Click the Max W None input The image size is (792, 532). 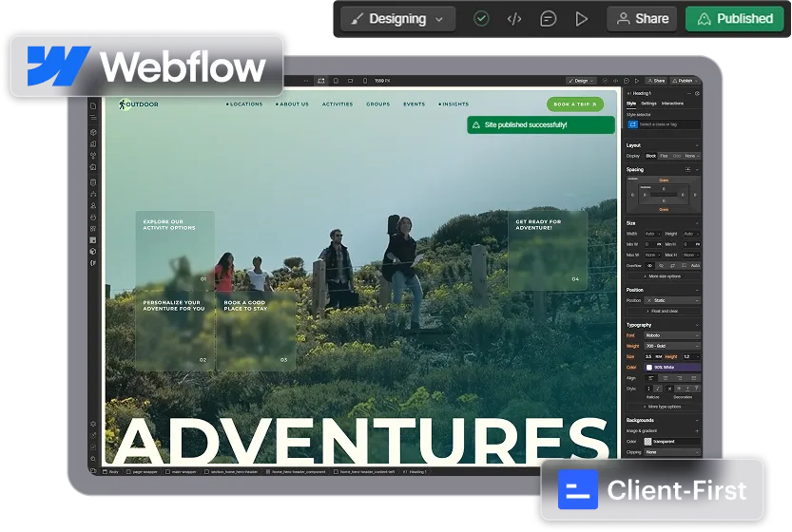(652, 255)
